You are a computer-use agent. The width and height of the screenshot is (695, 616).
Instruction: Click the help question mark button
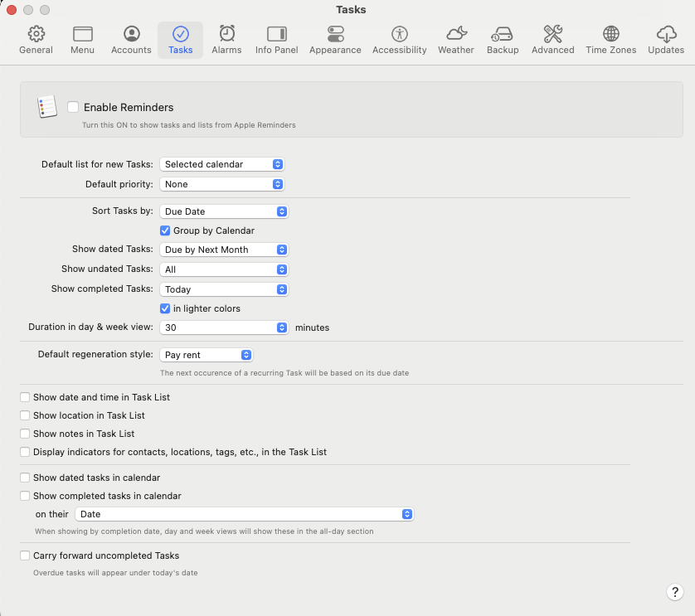click(675, 592)
